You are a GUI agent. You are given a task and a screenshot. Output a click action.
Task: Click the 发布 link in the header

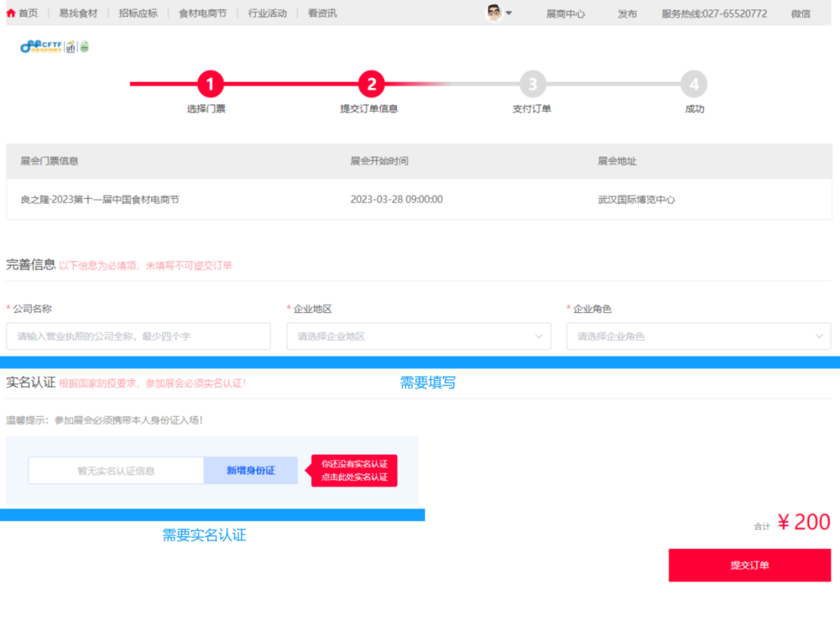point(628,14)
